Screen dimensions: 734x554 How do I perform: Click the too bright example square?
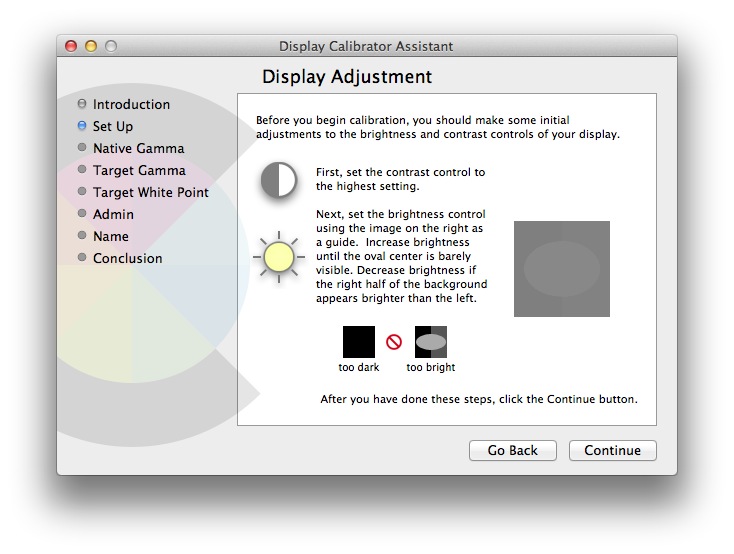point(431,342)
